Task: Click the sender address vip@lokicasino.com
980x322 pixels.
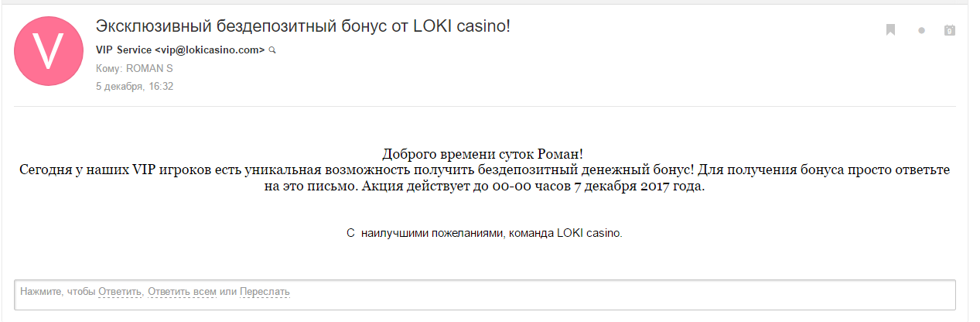Action: pos(210,50)
